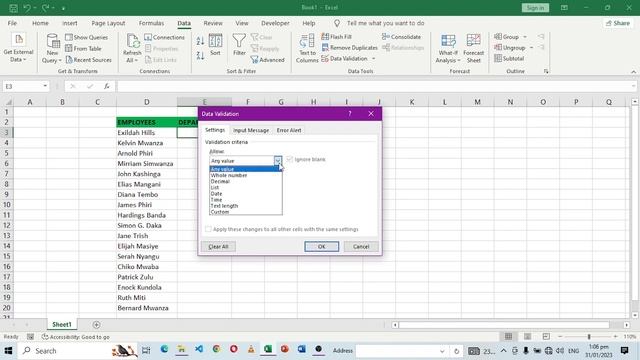Open Group dropdown arrow
The width and height of the screenshot is (640, 360).
pyautogui.click(x=525, y=37)
